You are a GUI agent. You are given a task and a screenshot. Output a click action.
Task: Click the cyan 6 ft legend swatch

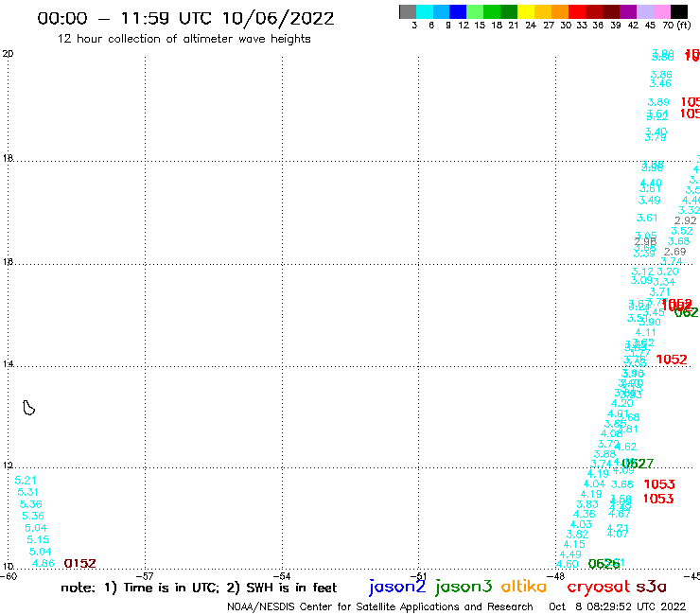[425, 11]
